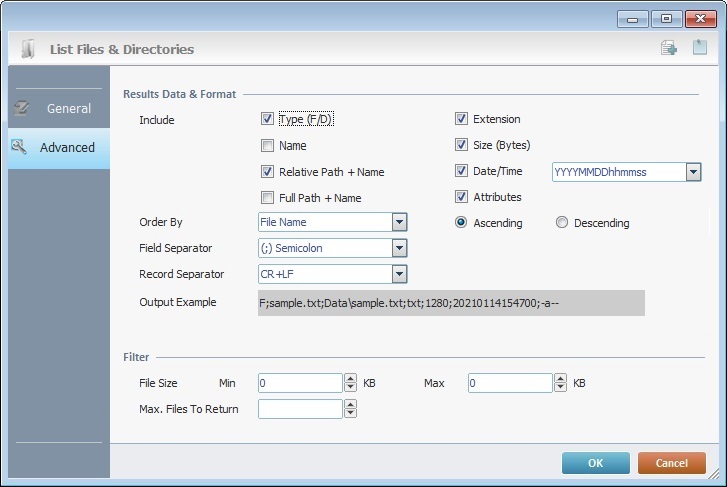Select the Descending radio button
Viewport: 727px width, 487px height.
click(562, 223)
